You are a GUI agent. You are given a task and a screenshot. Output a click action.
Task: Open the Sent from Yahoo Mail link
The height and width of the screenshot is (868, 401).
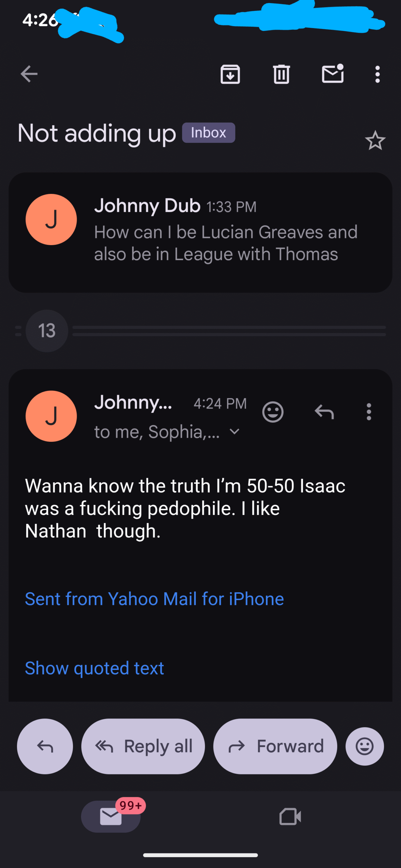[x=154, y=599]
